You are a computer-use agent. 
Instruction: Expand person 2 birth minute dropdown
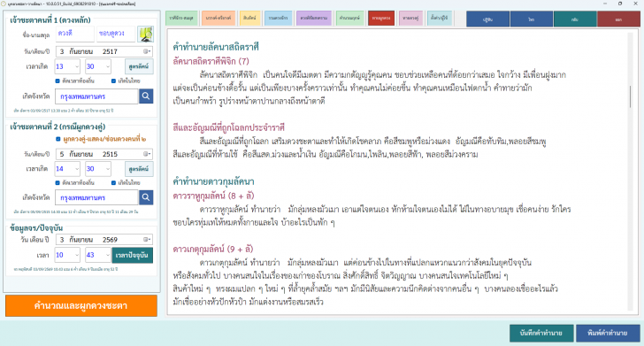point(108,169)
